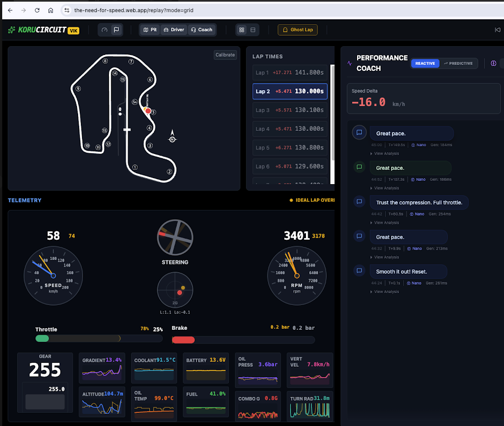This screenshot has width=504, height=426.
Task: Toggle the Ghost Lap overlay
Action: click(x=298, y=30)
